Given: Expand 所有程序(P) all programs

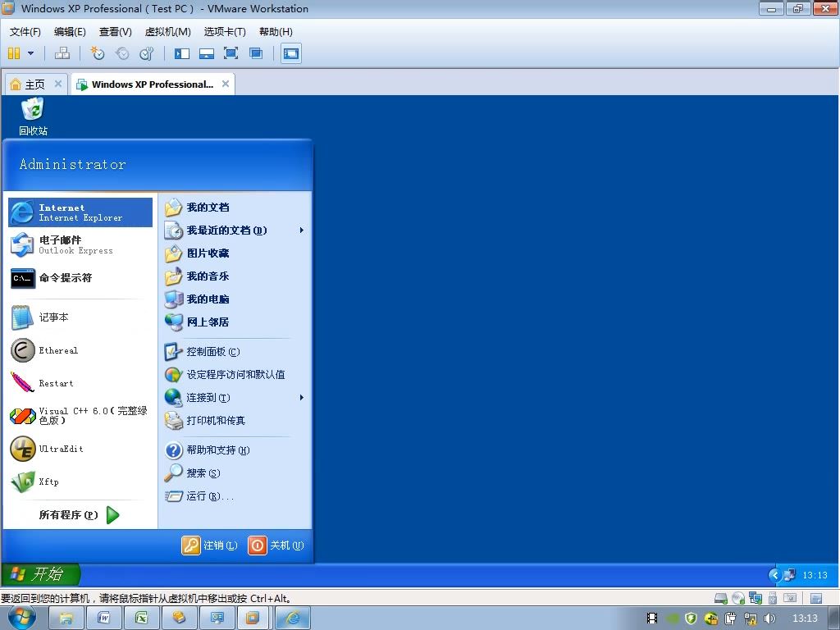Looking at the screenshot, I should coord(80,515).
